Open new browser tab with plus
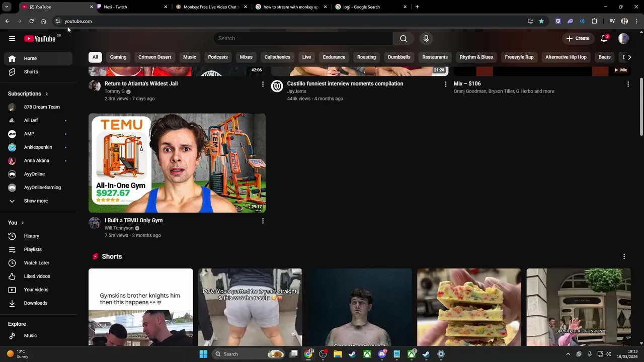Screen dimensions: 644x362 click(417, 7)
